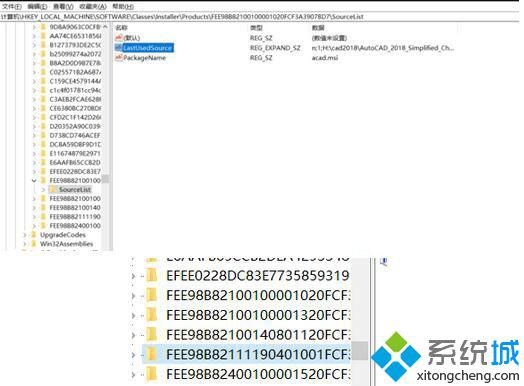Click folder icon of 9D8A9063C0CF key

[x=43, y=27]
